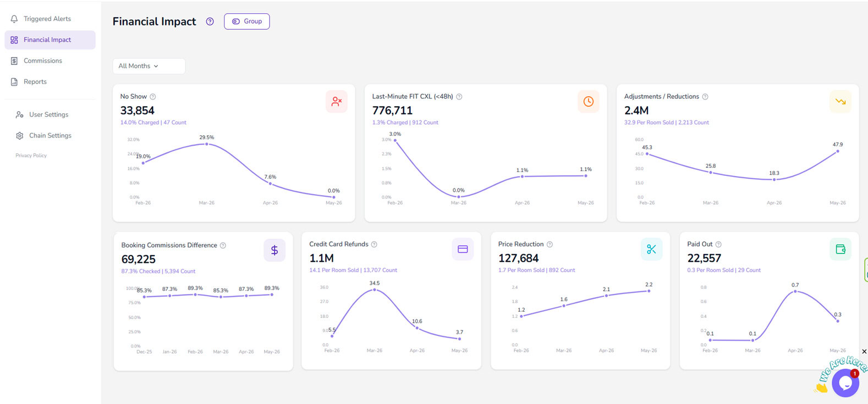Click the Reports document icon
This screenshot has height=404, width=868.
14,81
